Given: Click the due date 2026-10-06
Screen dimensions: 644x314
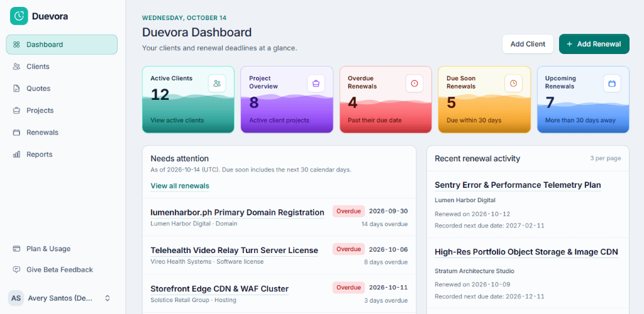Looking at the screenshot, I should [389, 249].
